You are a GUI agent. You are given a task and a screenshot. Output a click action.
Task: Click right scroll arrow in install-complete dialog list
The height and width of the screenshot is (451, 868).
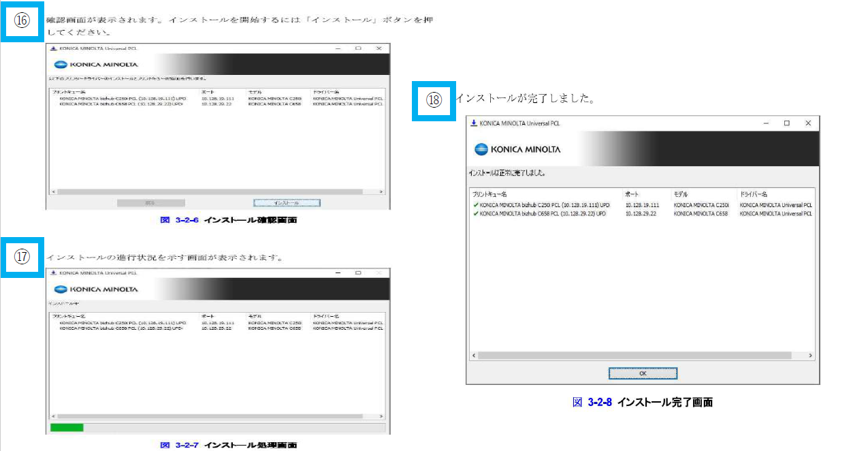(x=810, y=356)
